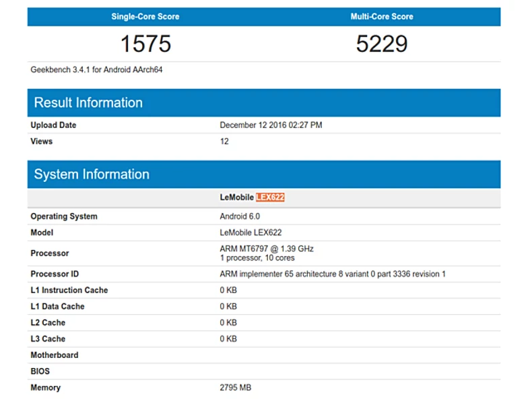Click the Memory label
532x399 pixels.
coord(46,388)
